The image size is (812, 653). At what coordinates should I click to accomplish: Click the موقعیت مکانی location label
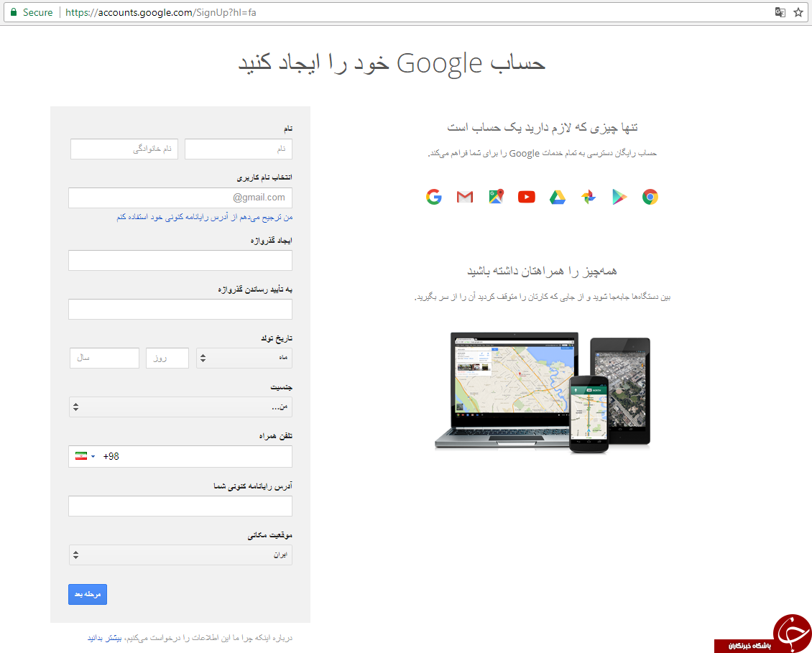[x=269, y=535]
